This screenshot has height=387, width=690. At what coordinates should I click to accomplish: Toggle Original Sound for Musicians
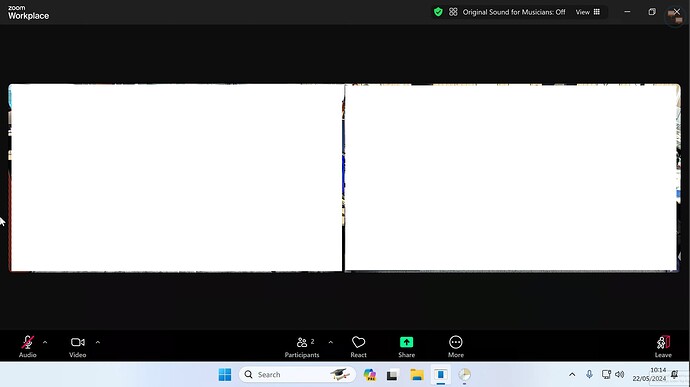(x=514, y=12)
